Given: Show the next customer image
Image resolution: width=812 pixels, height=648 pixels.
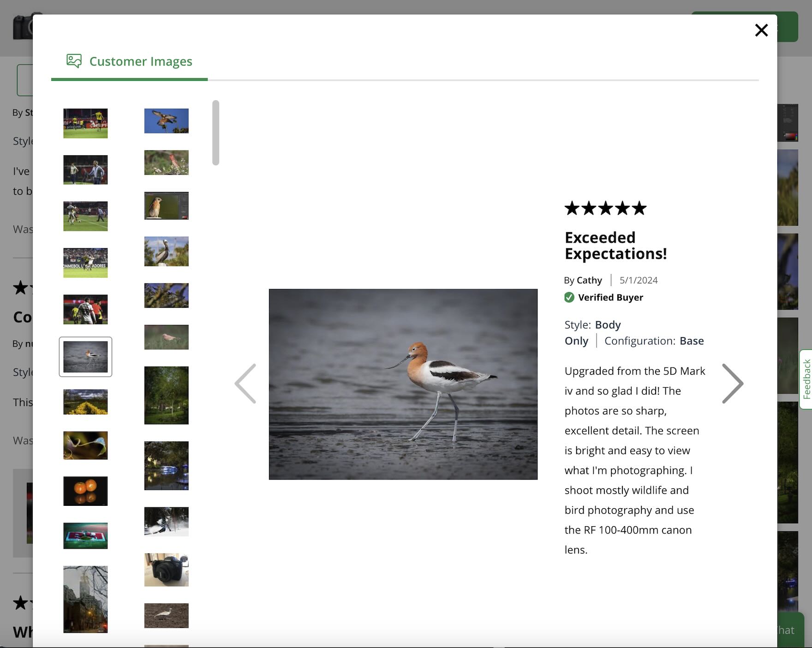Looking at the screenshot, I should tap(732, 384).
